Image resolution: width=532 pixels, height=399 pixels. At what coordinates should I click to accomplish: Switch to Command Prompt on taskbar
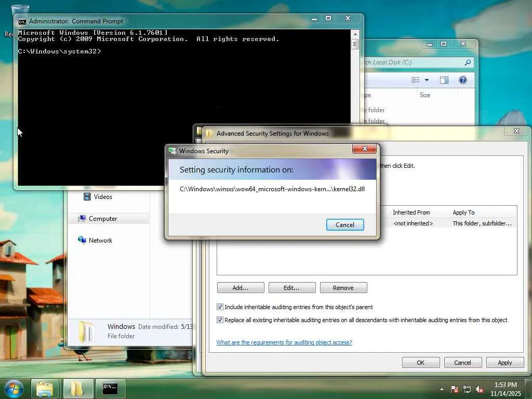(x=110, y=389)
